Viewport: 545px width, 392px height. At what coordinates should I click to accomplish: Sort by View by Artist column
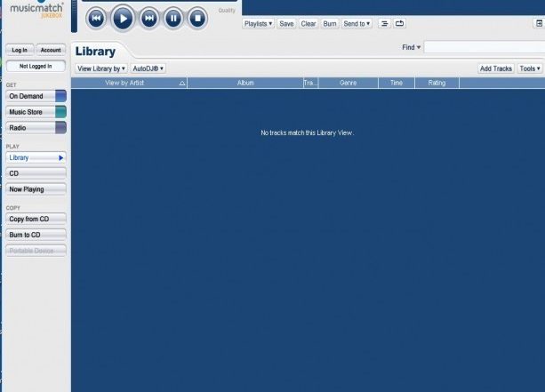pyautogui.click(x=129, y=83)
